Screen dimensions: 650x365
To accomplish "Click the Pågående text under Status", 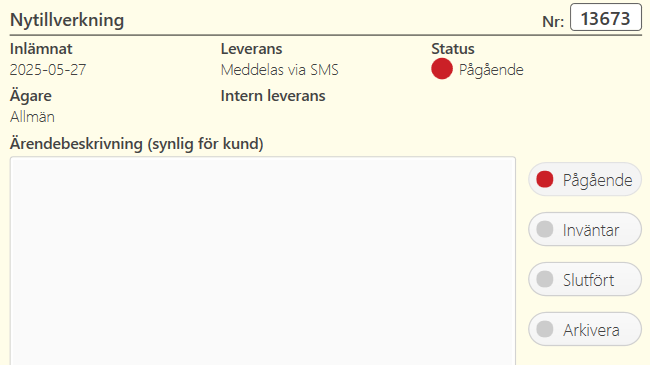I will click(491, 70).
